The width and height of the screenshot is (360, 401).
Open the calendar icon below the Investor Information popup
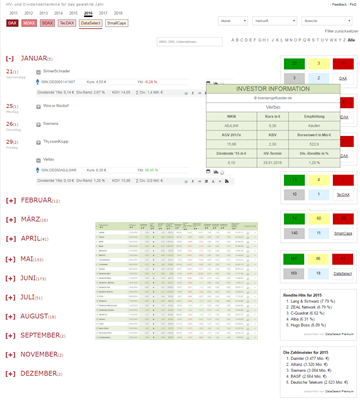[x=209, y=172]
